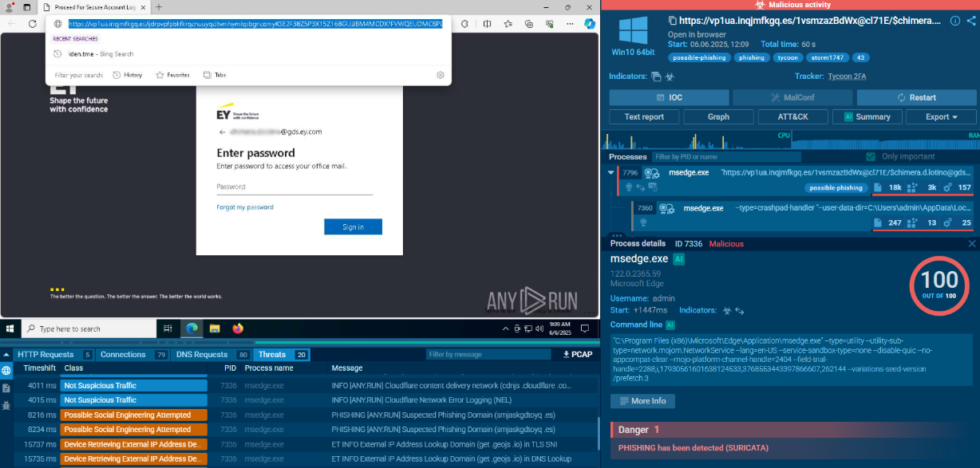
Task: Switch to the Connections tab
Action: [133, 354]
